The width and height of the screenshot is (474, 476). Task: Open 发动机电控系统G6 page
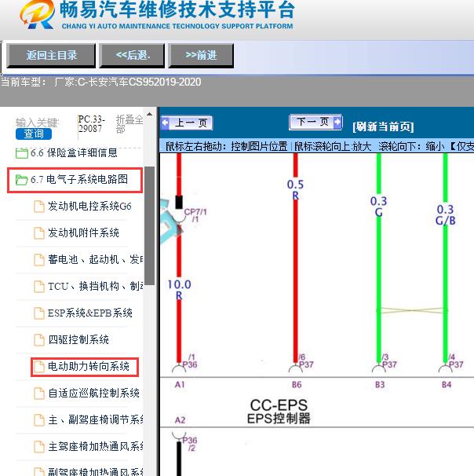tap(89, 206)
